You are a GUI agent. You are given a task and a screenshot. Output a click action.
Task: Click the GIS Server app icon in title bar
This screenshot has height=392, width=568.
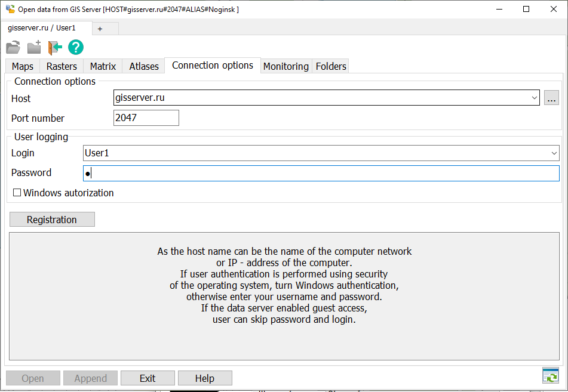coord(10,10)
